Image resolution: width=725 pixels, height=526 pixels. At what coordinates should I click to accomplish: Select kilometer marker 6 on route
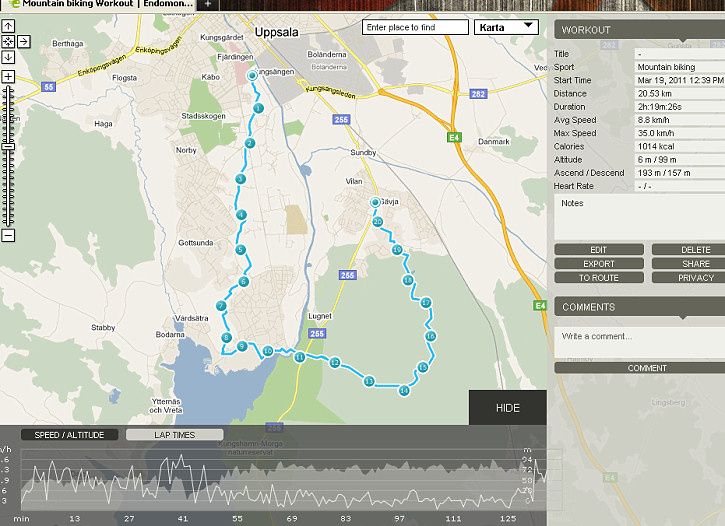pyautogui.click(x=244, y=281)
